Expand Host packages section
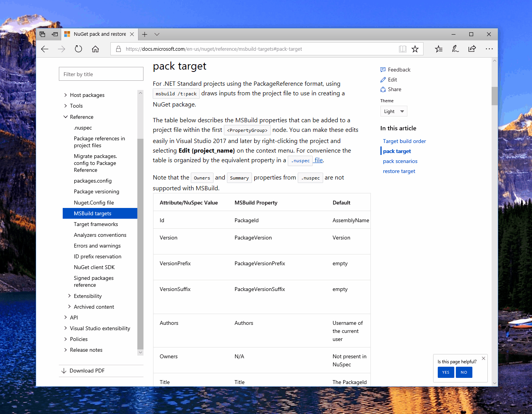Viewport: 532px width, 414px height. (65, 95)
